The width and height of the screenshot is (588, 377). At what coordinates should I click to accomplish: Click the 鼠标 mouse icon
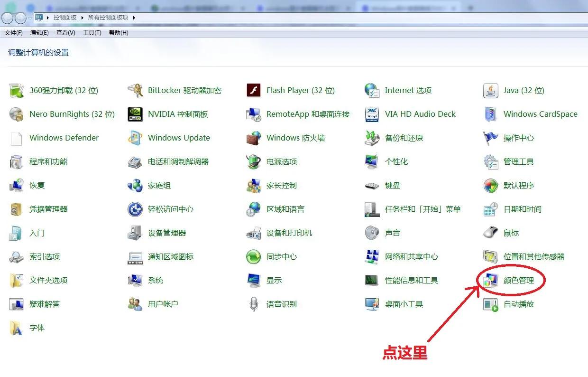click(491, 233)
